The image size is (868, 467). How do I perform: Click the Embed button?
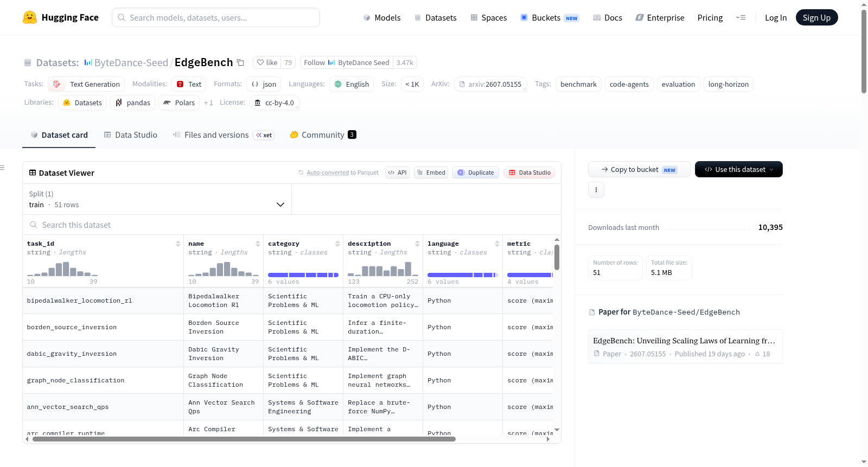[x=431, y=172]
